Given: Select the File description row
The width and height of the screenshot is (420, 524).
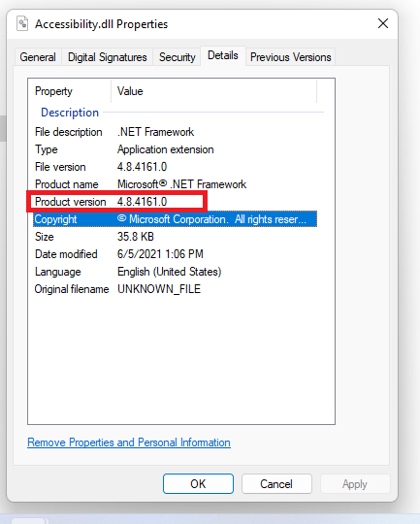Looking at the screenshot, I should coord(176,132).
